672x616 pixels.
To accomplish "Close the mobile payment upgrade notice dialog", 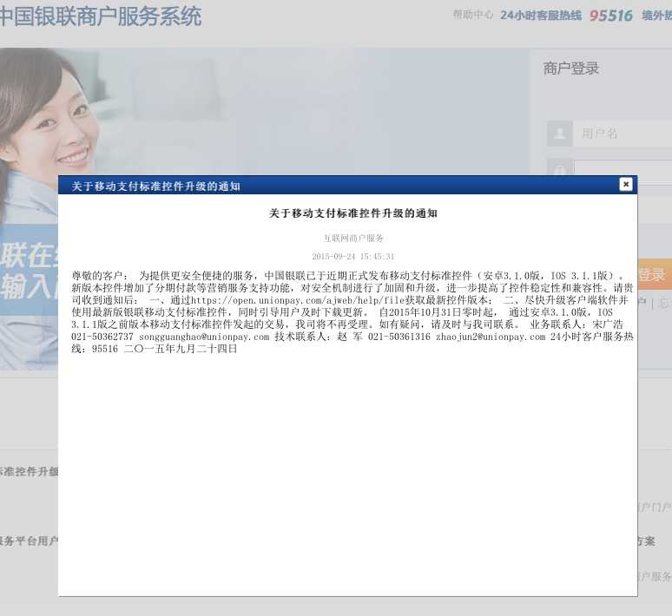I will [626, 184].
